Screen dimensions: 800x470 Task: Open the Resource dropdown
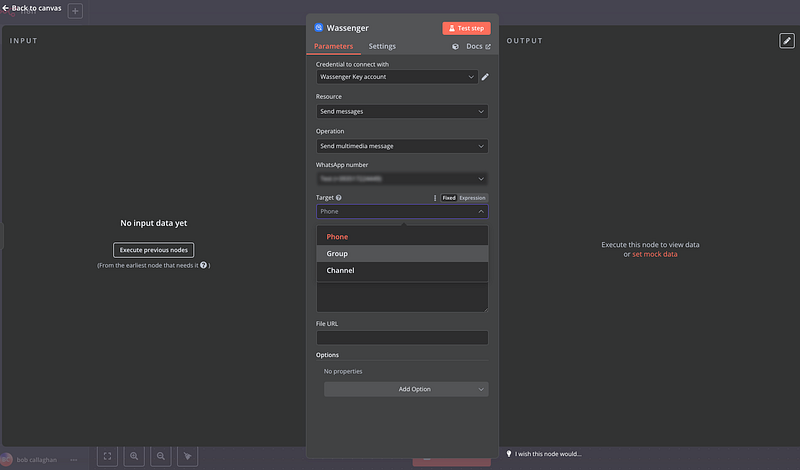(402, 112)
